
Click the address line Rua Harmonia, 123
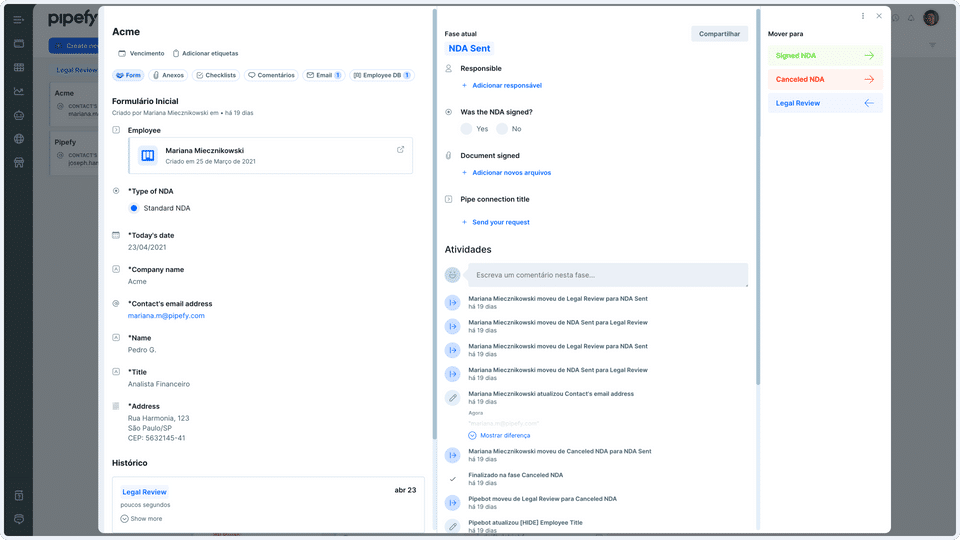click(159, 419)
